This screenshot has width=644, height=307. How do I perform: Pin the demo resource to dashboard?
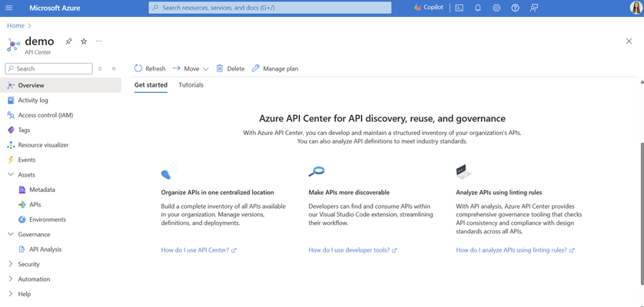click(69, 41)
